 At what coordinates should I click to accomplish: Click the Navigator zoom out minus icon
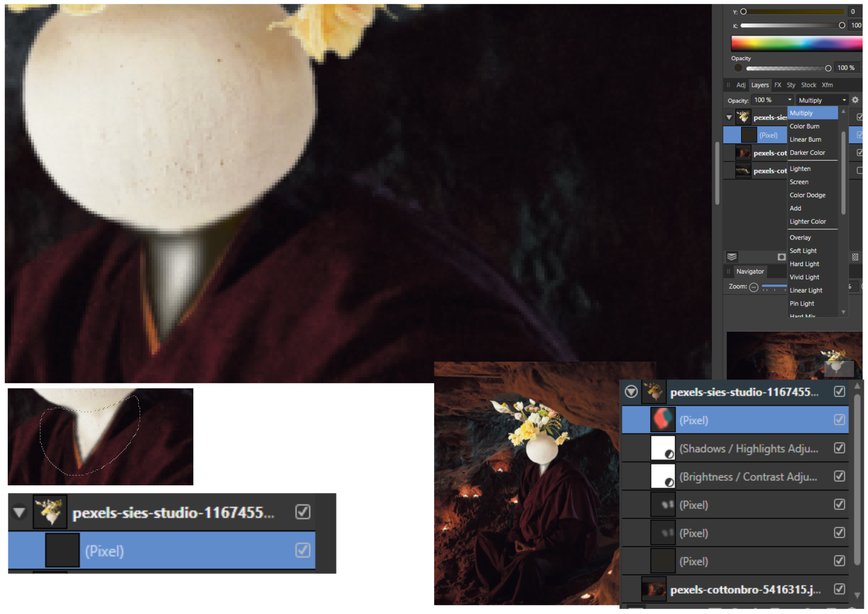753,287
